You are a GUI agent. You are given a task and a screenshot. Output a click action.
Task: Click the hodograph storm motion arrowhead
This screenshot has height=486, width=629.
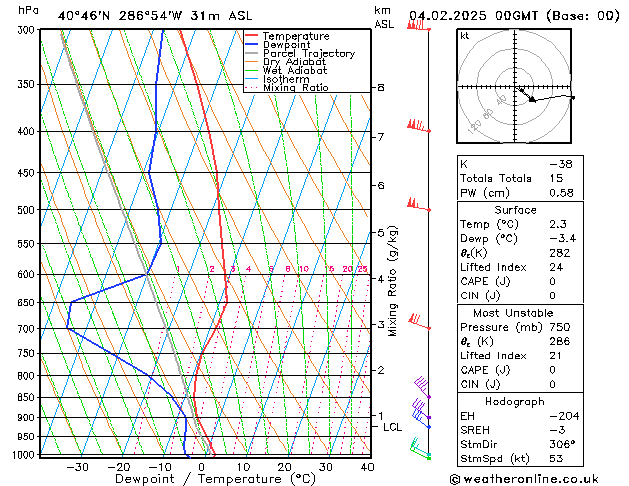coord(532,99)
